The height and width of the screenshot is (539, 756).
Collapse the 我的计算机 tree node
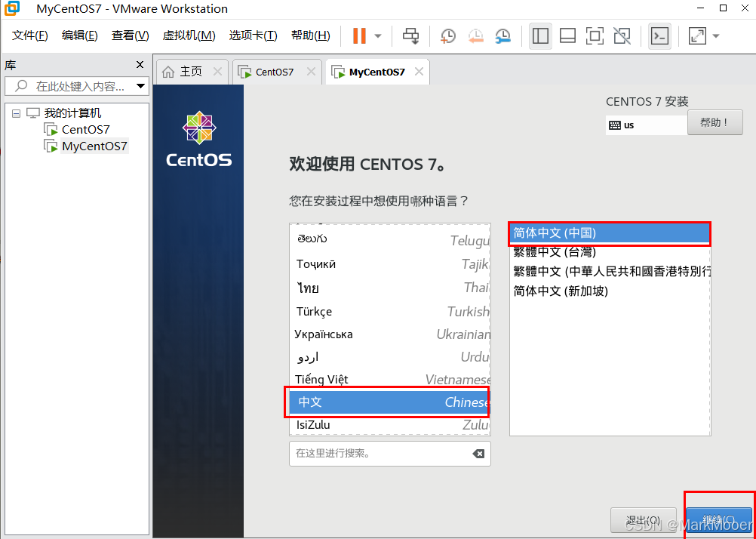tap(17, 114)
